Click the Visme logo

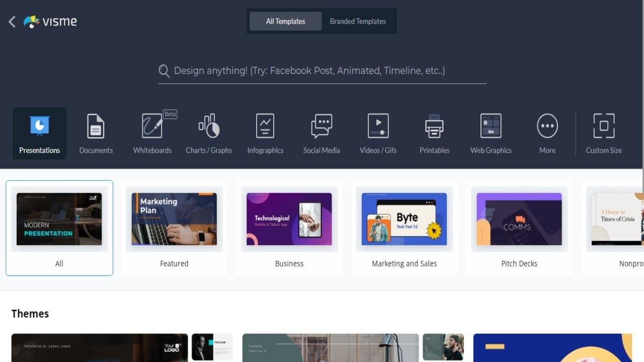coord(50,22)
